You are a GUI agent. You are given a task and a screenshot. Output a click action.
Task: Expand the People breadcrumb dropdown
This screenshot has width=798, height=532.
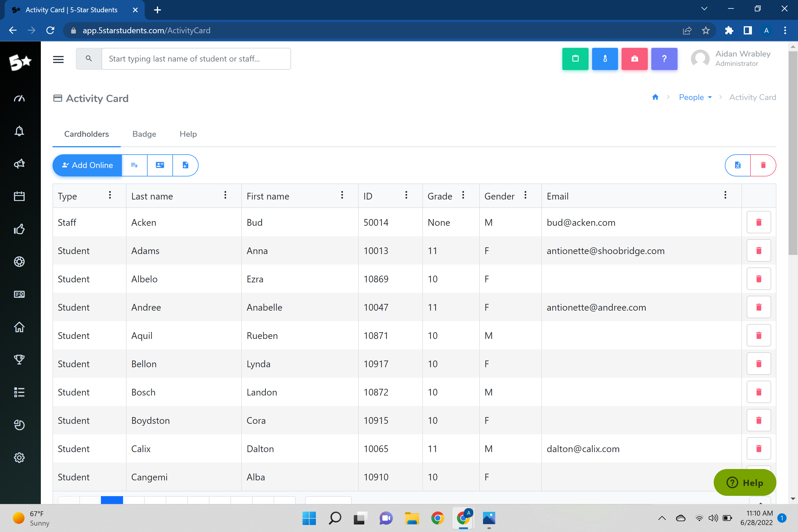click(695, 97)
